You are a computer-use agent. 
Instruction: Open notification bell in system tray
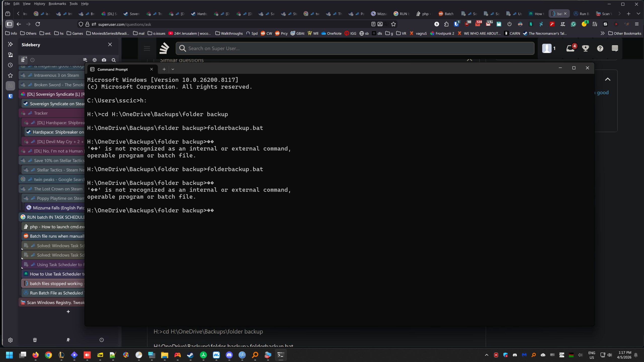coord(636,355)
